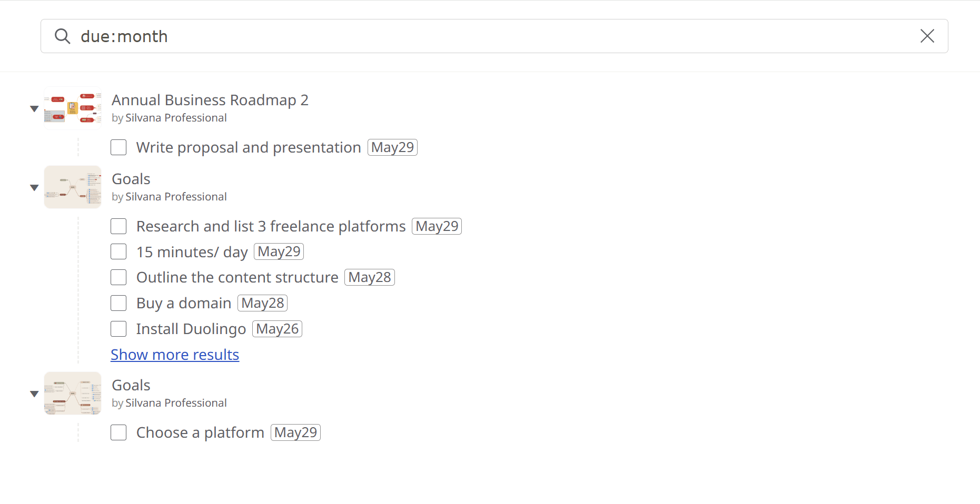Screen dimensions: 980x504
Task: Collapse the second Goals results group
Action: point(34,394)
